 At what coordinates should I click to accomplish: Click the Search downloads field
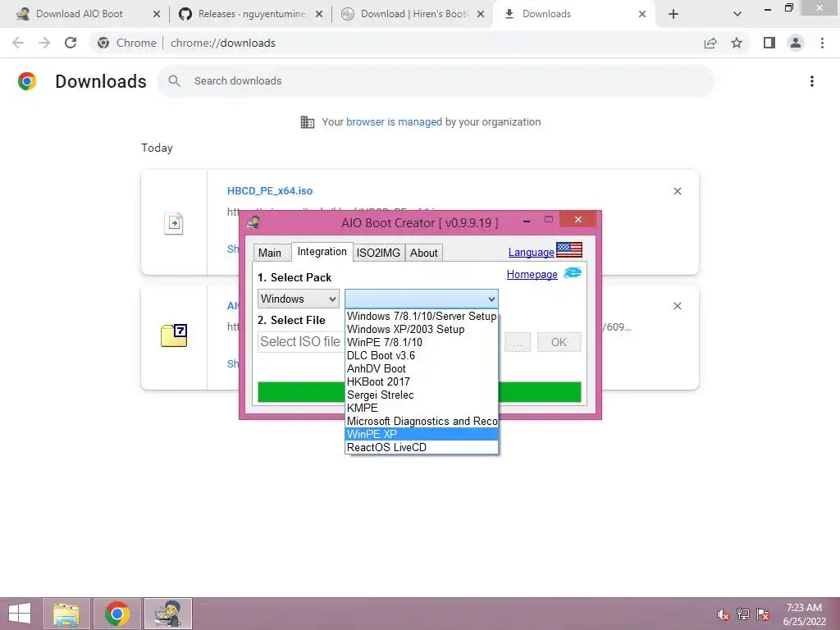[x=435, y=81]
